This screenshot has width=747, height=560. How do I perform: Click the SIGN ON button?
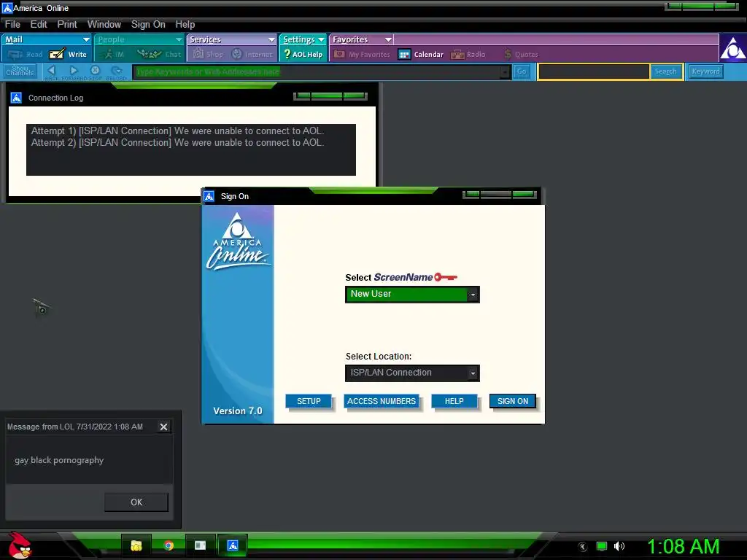pyautogui.click(x=513, y=402)
